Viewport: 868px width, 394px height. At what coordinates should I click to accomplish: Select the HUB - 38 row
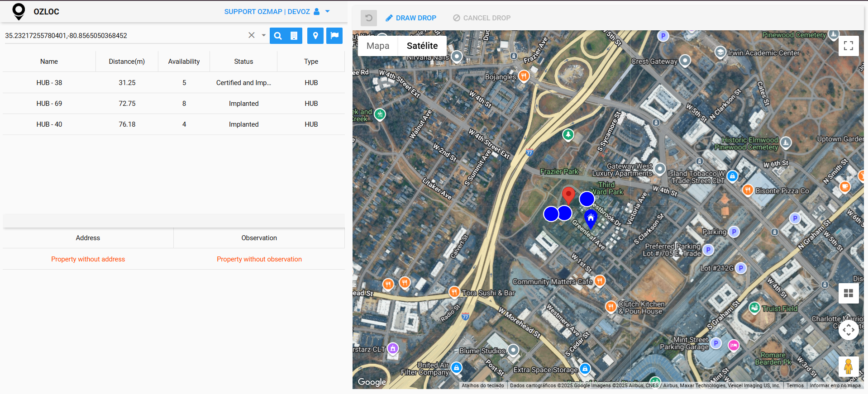coord(174,83)
